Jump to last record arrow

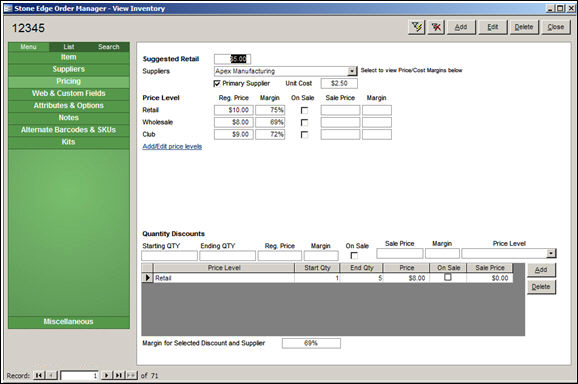click(x=119, y=376)
